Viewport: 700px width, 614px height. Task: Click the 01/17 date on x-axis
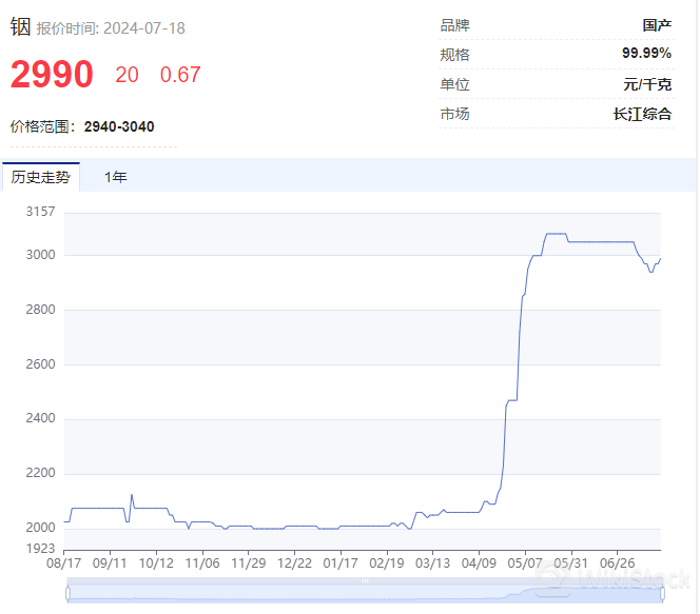point(341,563)
